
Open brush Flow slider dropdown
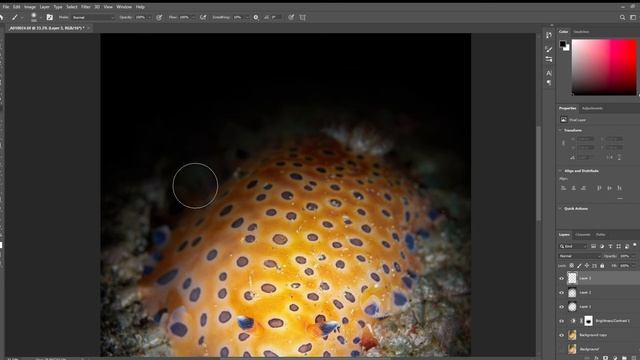(x=193, y=18)
